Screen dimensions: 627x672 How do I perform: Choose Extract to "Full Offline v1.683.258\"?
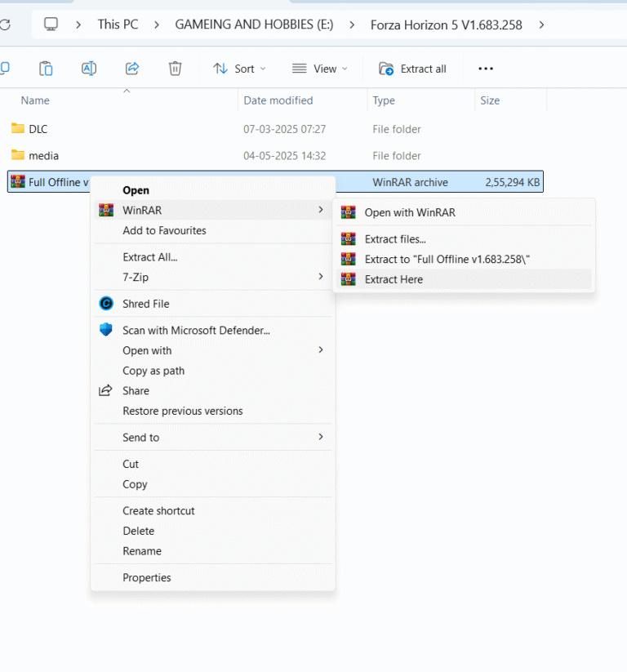[x=465, y=259]
